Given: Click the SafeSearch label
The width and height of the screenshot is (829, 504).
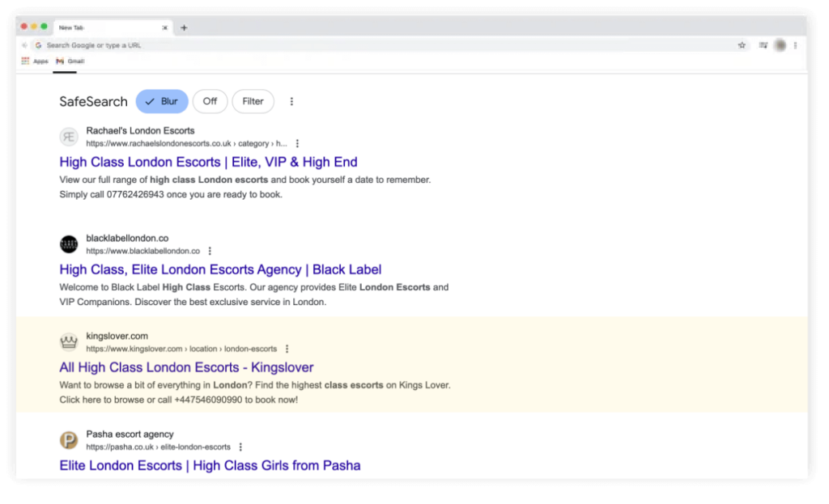Looking at the screenshot, I should (93, 101).
